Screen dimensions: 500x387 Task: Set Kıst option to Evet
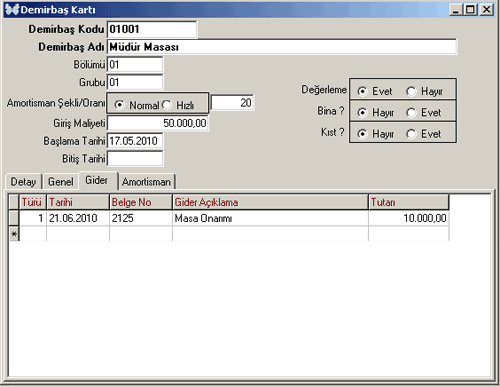tap(411, 134)
